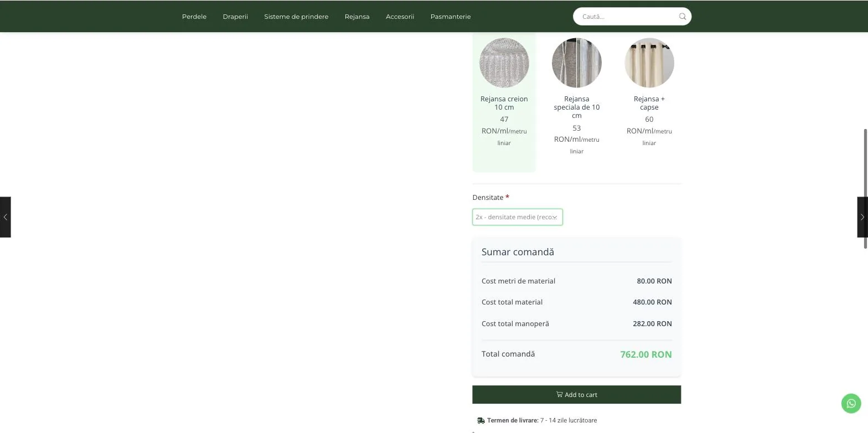Click the Cost total manoperă label
This screenshot has width=868, height=433.
click(x=515, y=324)
